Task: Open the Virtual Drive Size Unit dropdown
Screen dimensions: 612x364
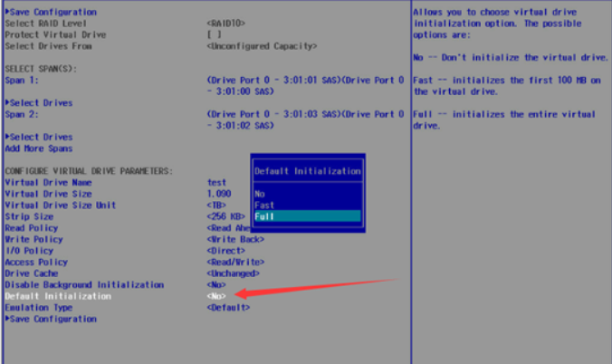Action: 216,205
